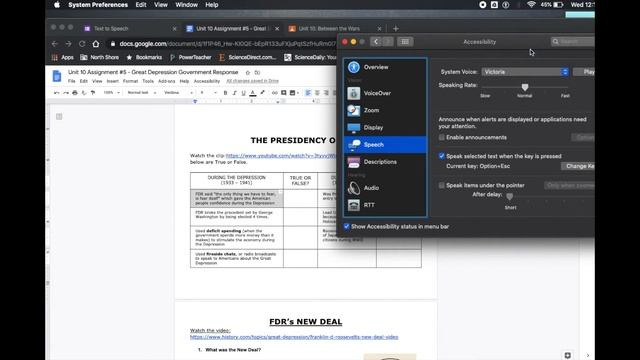640x360 pixels.
Task: Redo edit in Docs toolbar
Action: click(65, 93)
